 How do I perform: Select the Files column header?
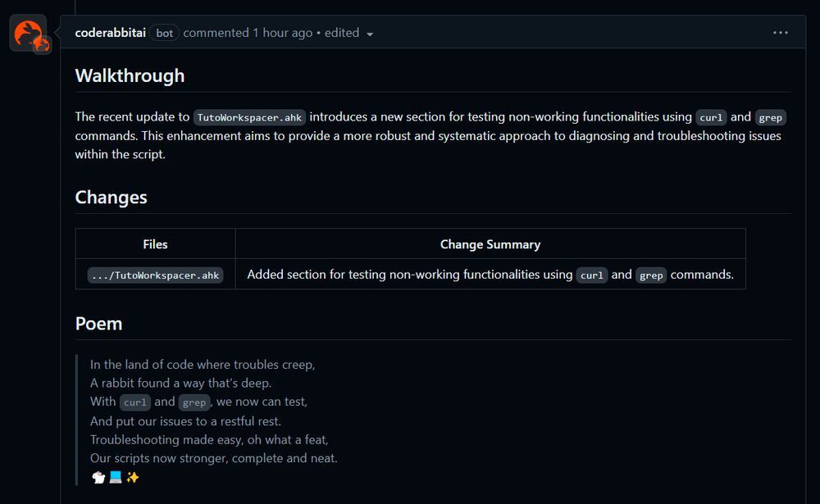[x=155, y=243]
